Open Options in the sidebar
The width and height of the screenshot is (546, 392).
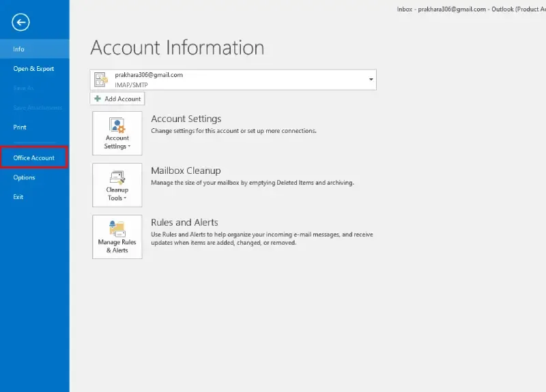point(24,177)
